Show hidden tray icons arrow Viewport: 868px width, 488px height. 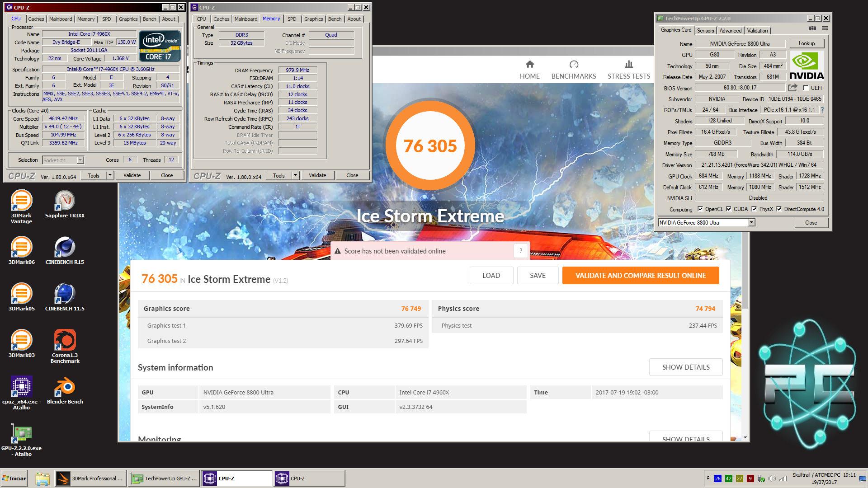[708, 478]
